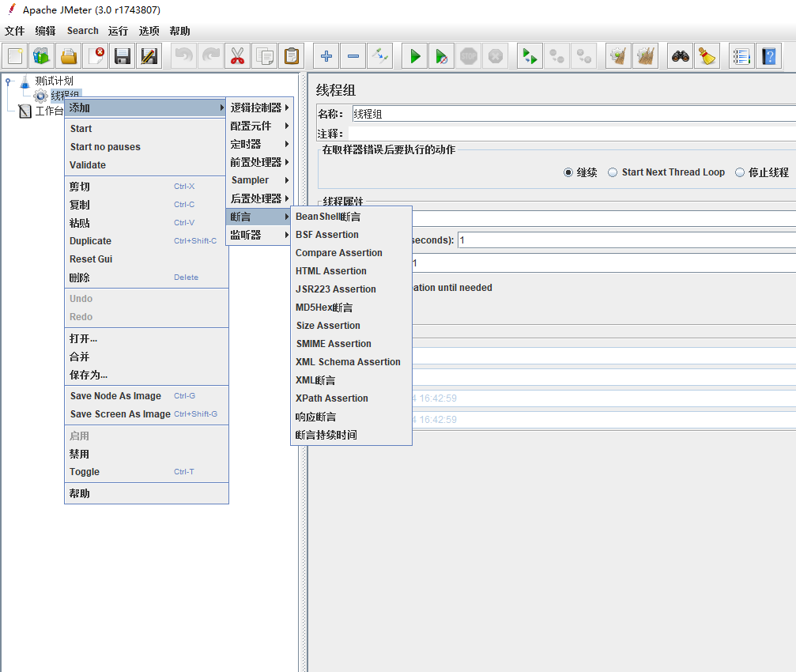This screenshot has width=796, height=672.
Task: Select Start Next Thread Loop radio button
Action: 613,172
